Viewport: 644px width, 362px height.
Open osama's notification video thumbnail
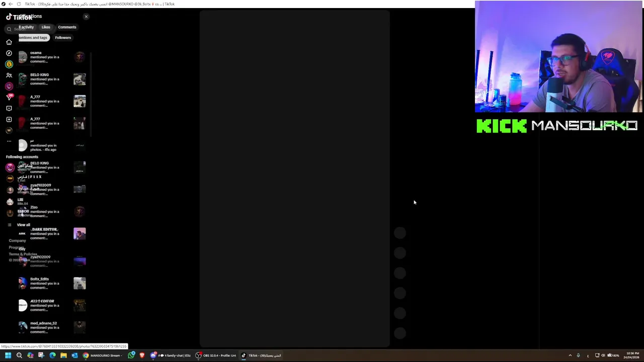(79, 57)
